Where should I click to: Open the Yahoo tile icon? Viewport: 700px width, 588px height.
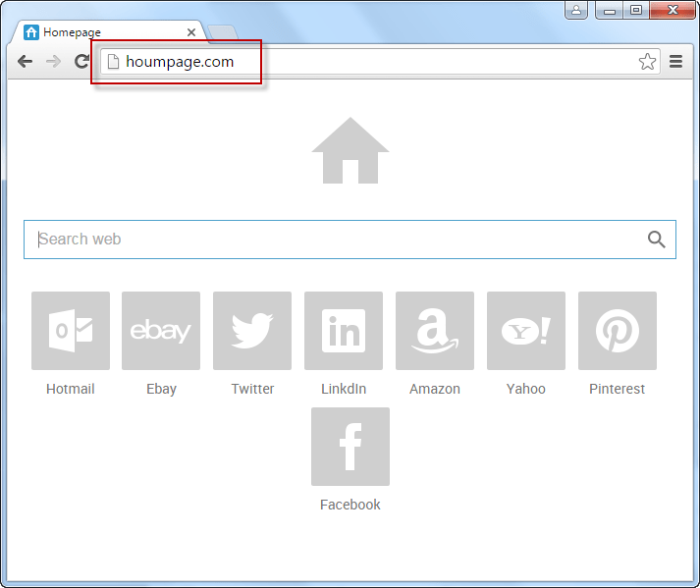point(526,331)
